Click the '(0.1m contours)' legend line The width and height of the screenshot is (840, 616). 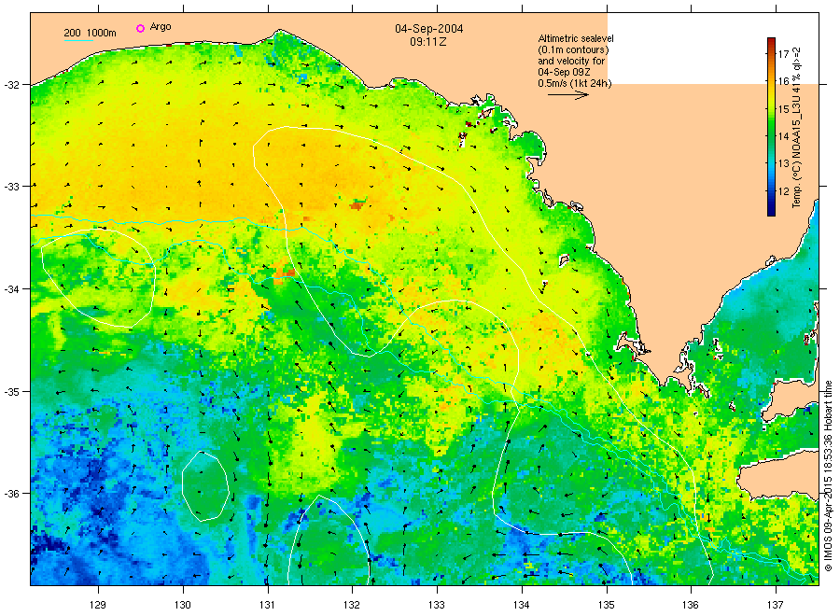click(573, 49)
